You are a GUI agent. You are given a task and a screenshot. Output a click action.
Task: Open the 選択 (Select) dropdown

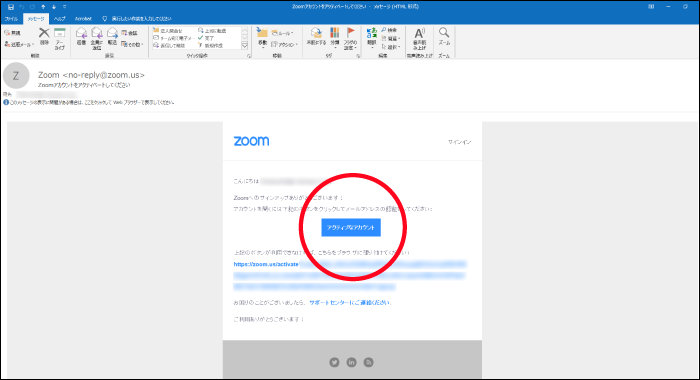[391, 46]
